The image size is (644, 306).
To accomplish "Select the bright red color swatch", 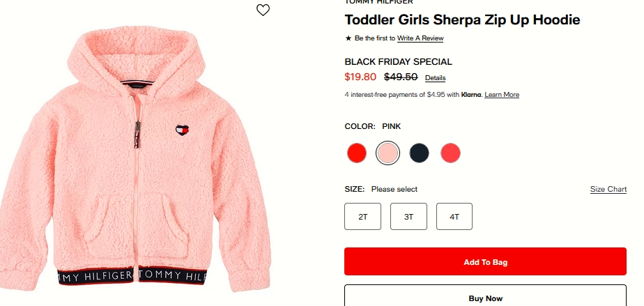I will coord(357,153).
